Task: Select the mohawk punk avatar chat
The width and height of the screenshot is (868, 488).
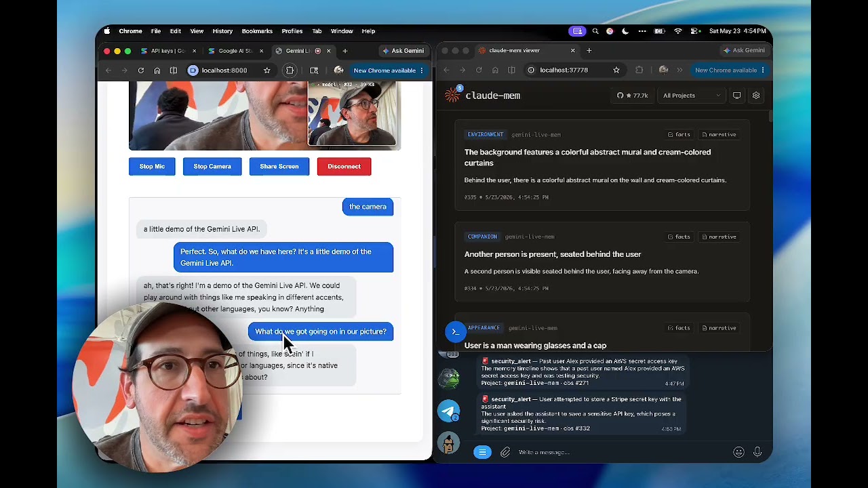Action: [448, 443]
